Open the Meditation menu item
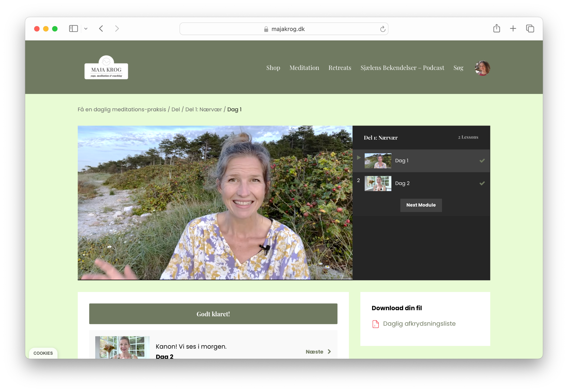This screenshot has width=568, height=392. [x=304, y=68]
